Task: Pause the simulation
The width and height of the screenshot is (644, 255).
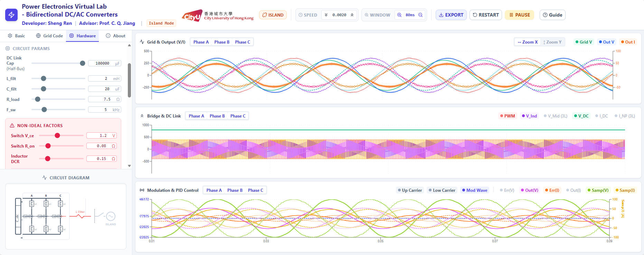Action: [519, 15]
